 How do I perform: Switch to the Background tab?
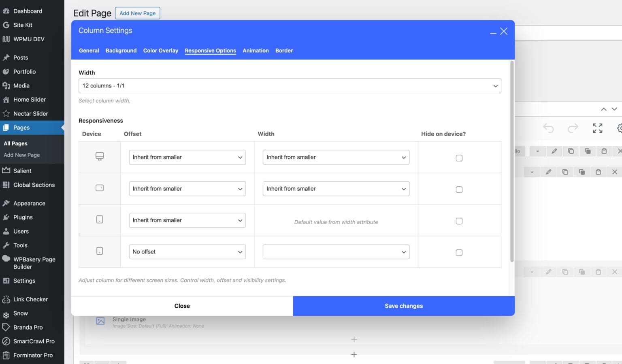121,51
